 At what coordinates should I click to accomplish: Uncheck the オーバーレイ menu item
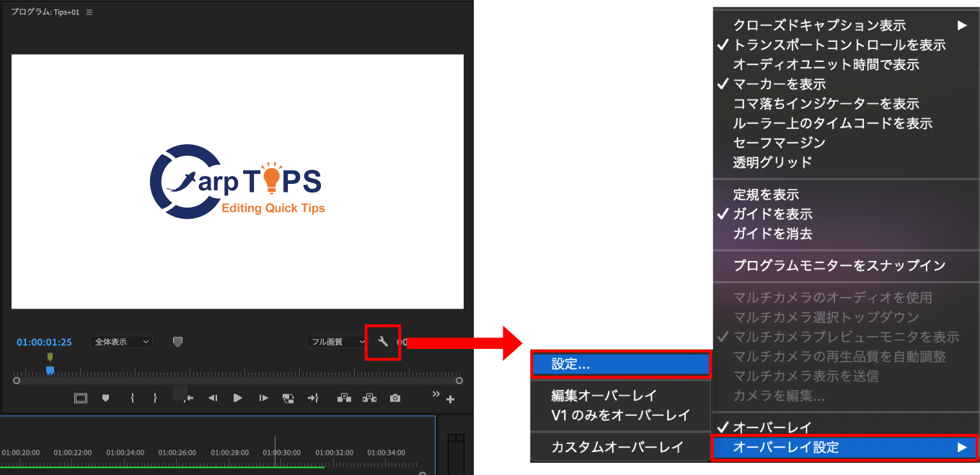847,427
